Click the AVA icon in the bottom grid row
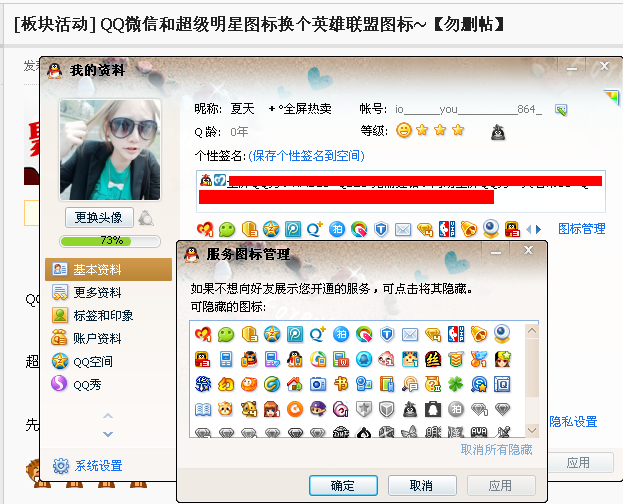Viewport: 623px width, 504px height. click(479, 432)
